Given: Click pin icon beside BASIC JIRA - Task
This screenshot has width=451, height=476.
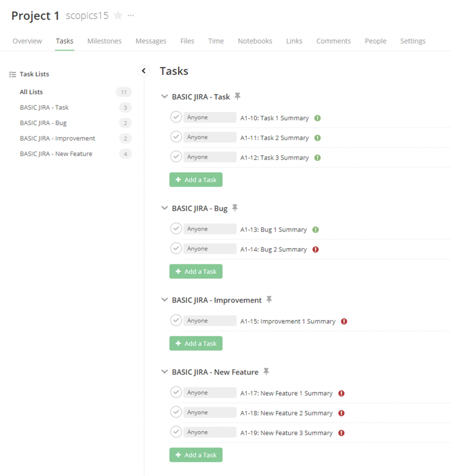Looking at the screenshot, I should click(x=238, y=96).
